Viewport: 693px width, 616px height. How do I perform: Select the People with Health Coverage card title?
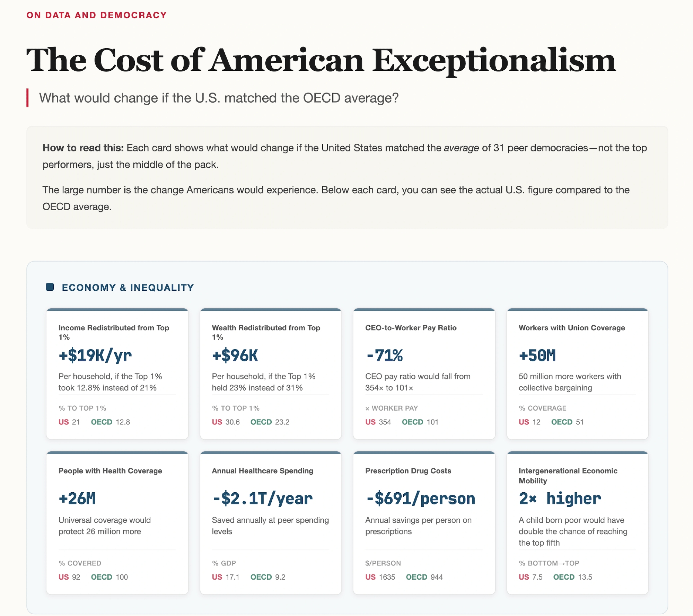click(x=110, y=471)
